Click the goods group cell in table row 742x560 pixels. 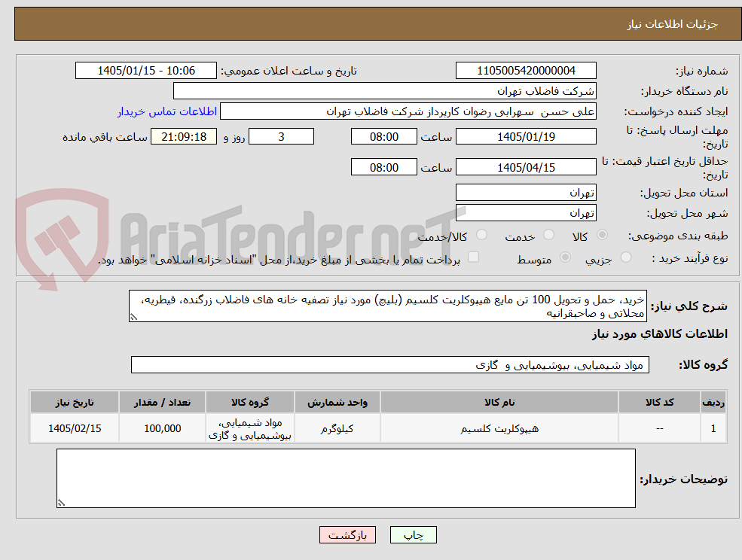coord(250,428)
